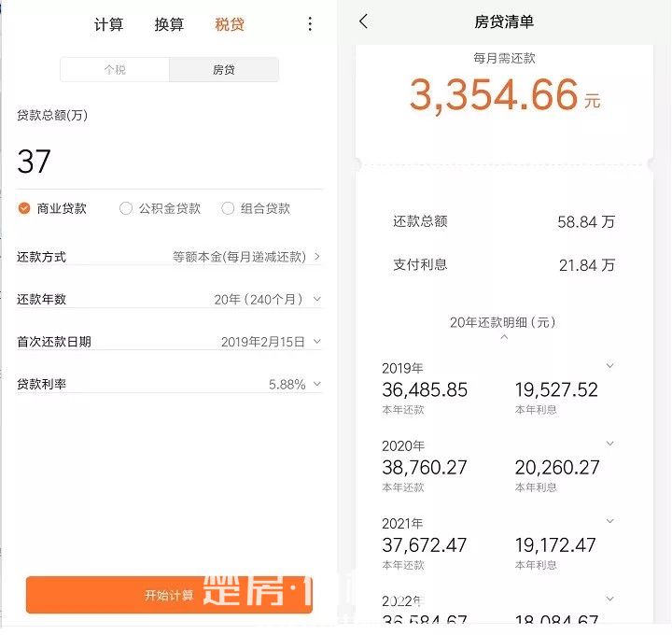Image resolution: width=672 pixels, height=635 pixels.
Task: Select the 房贷 segment
Action: pos(224,70)
